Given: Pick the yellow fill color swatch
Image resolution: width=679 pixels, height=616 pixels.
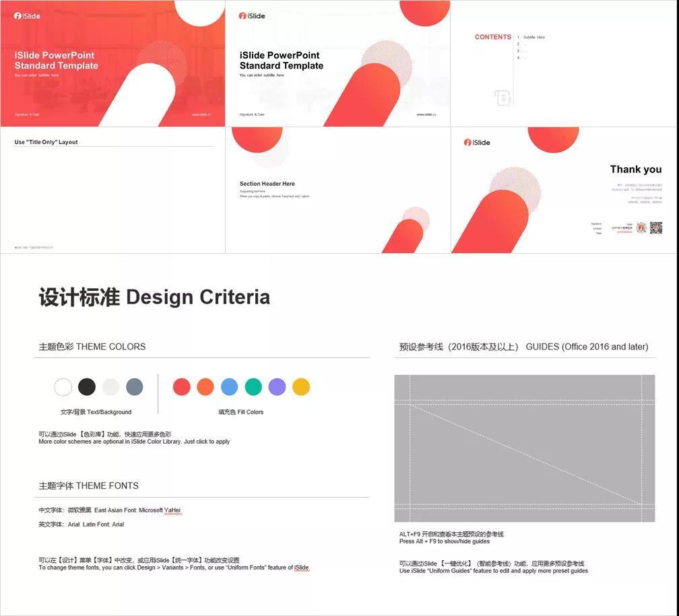Looking at the screenshot, I should click(x=301, y=386).
